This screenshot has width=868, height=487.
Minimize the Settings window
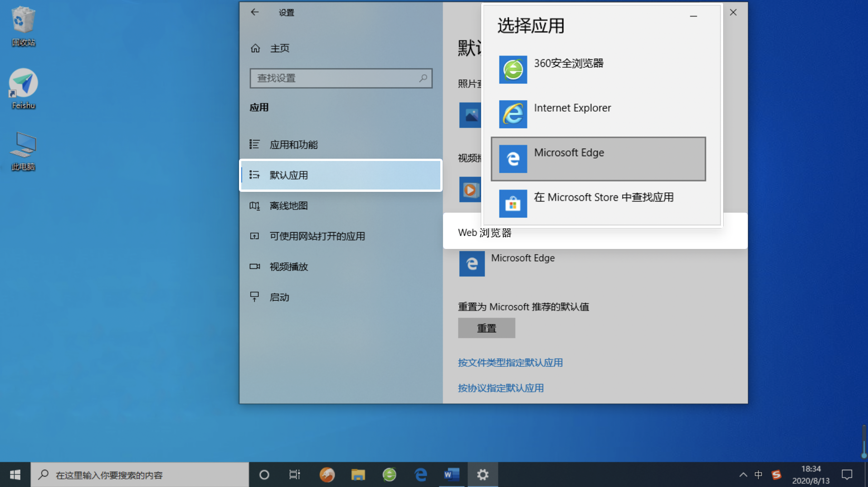pyautogui.click(x=693, y=16)
